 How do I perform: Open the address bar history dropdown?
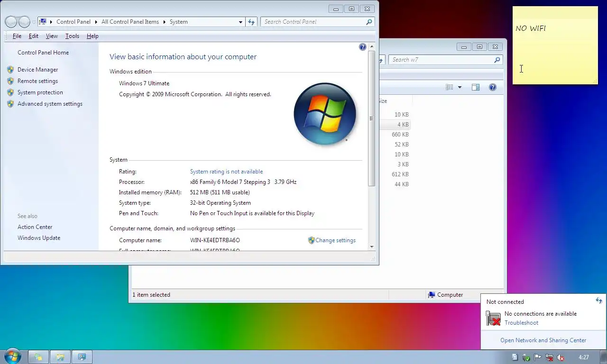point(240,22)
